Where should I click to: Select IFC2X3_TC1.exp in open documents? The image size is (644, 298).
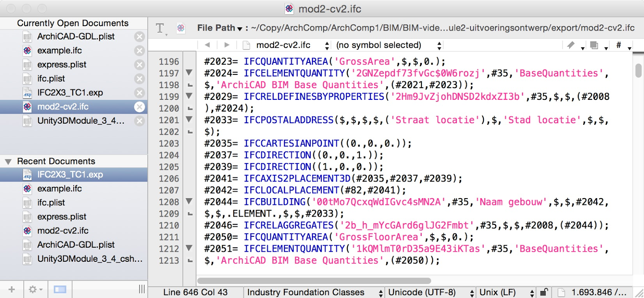[x=70, y=93]
